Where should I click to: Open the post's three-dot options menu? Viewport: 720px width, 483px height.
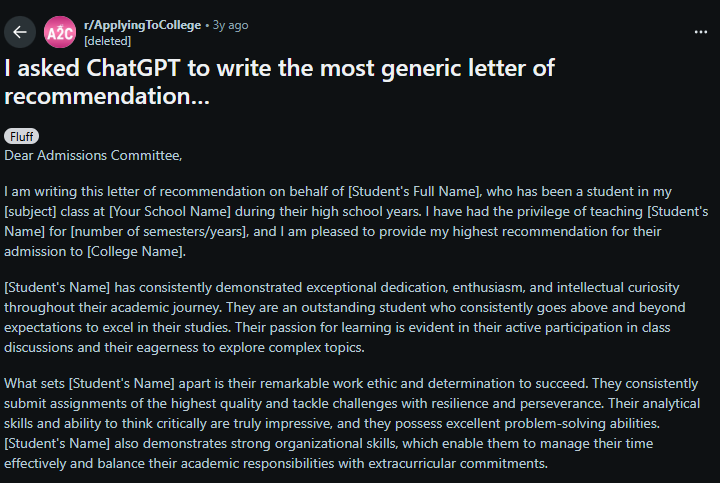click(700, 32)
